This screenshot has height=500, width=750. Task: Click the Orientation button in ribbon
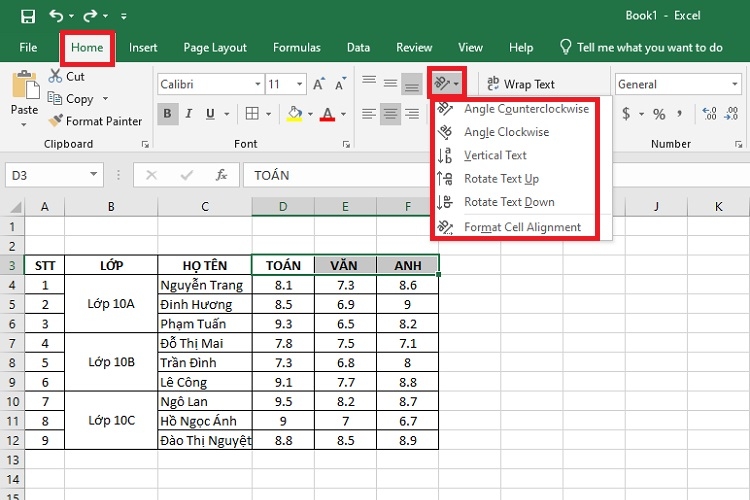click(x=447, y=84)
